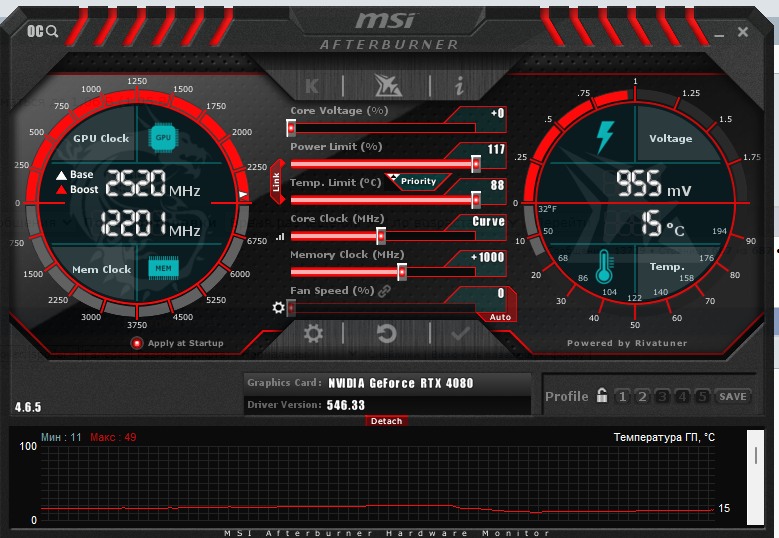The width and height of the screenshot is (779, 538).
Task: Select profile slot 3
Action: coord(662,396)
